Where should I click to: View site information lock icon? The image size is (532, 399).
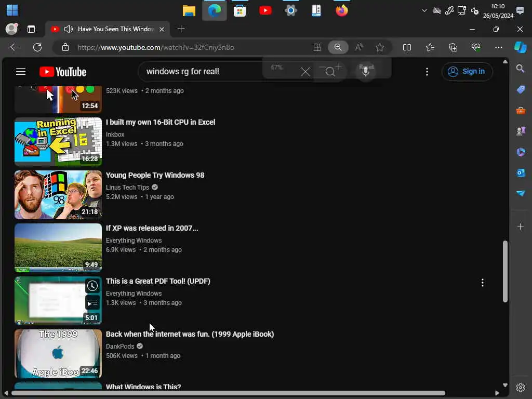pos(65,47)
